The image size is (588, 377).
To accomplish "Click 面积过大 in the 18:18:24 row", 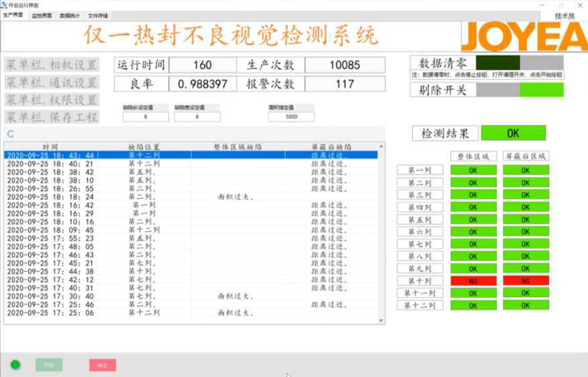I will coord(236,197).
